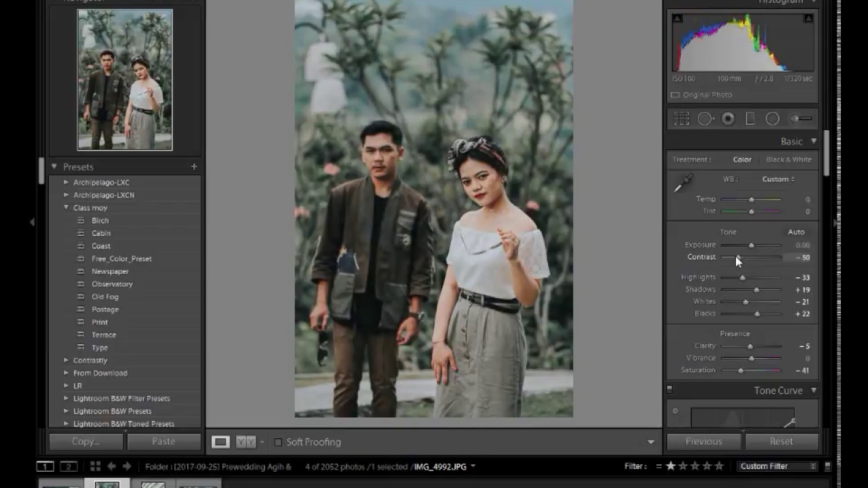Click the second window 2 icon
Image resolution: width=868 pixels, height=488 pixels.
click(68, 466)
